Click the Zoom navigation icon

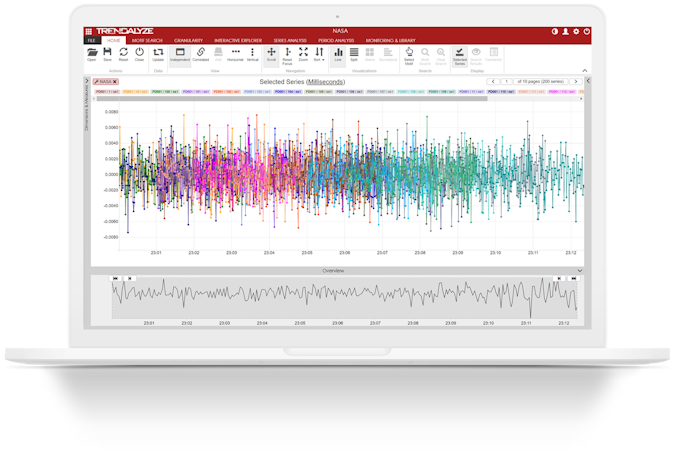(x=303, y=54)
